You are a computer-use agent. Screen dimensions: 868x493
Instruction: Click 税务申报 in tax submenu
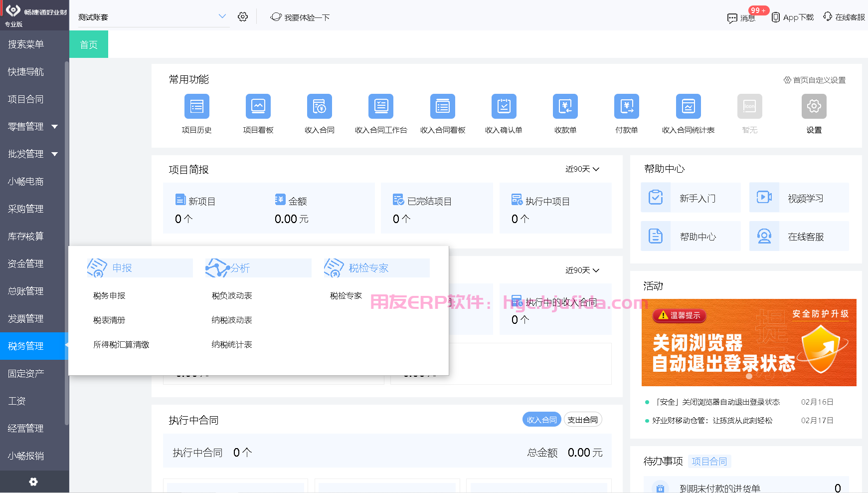109,296
